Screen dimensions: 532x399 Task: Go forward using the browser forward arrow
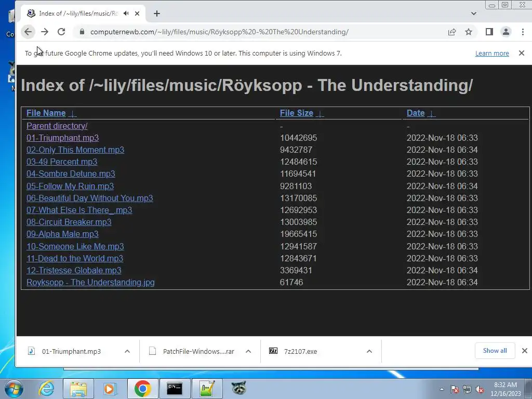pyautogui.click(x=45, y=32)
